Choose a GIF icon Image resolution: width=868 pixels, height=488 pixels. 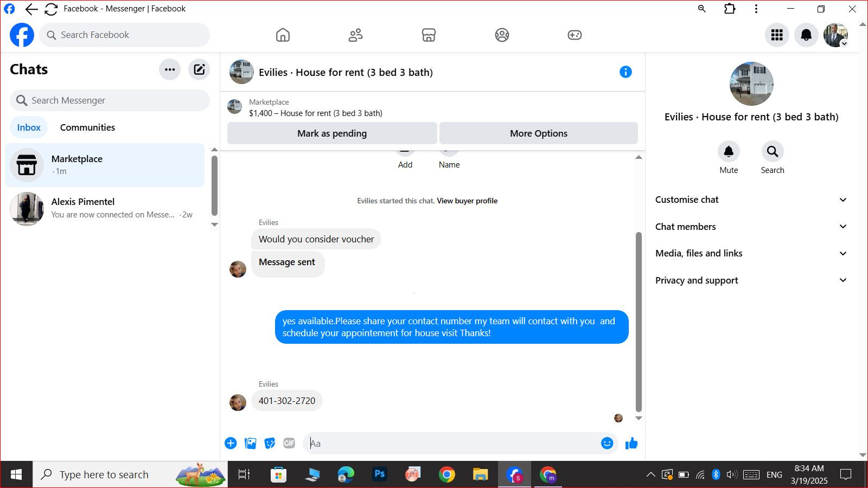[289, 444]
